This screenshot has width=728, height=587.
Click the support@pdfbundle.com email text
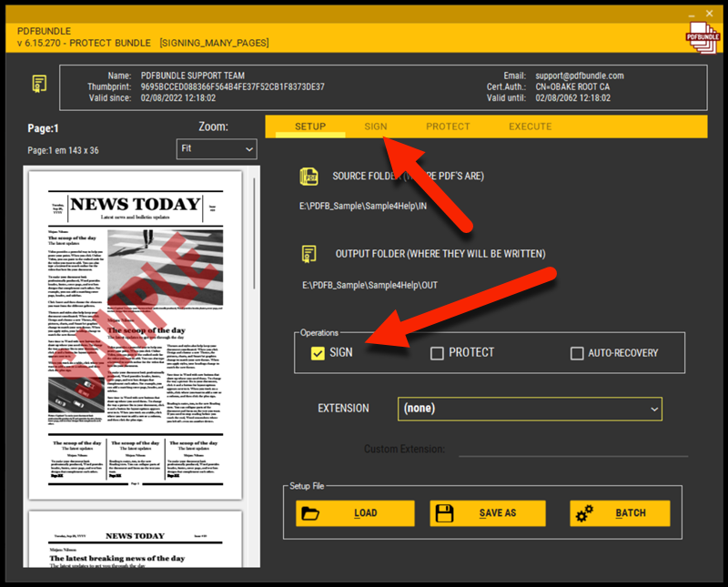tap(580, 76)
